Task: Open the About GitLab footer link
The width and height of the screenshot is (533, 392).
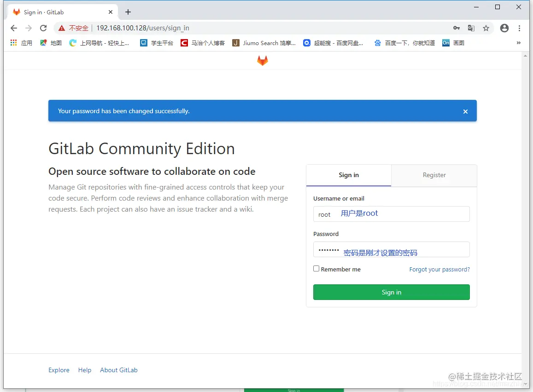Action: click(x=119, y=370)
